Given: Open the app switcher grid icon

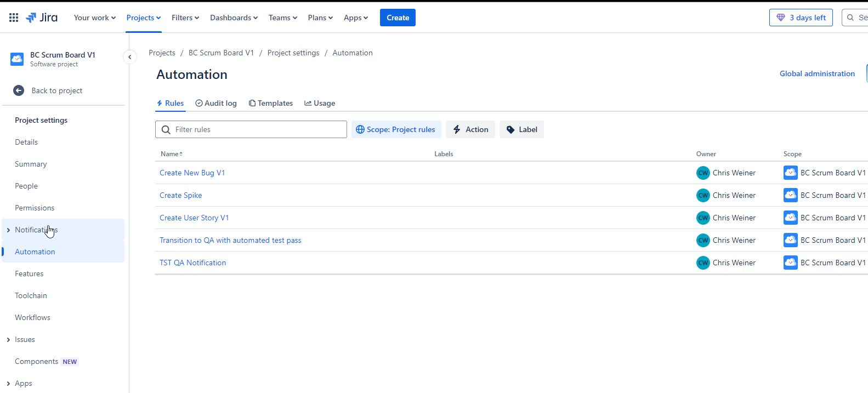Looking at the screenshot, I should [14, 18].
